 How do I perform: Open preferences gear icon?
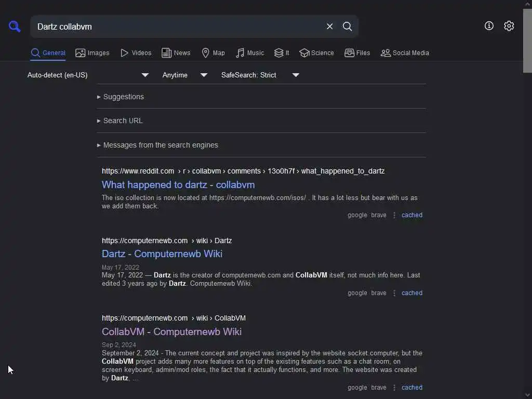point(509,26)
